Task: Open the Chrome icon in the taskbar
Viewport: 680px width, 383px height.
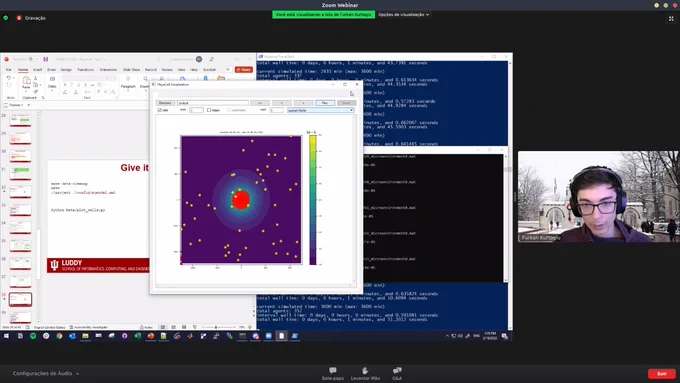Action: point(59,336)
